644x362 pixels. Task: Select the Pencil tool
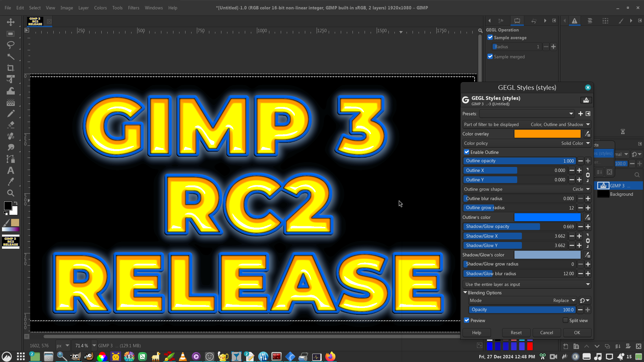click(11, 114)
